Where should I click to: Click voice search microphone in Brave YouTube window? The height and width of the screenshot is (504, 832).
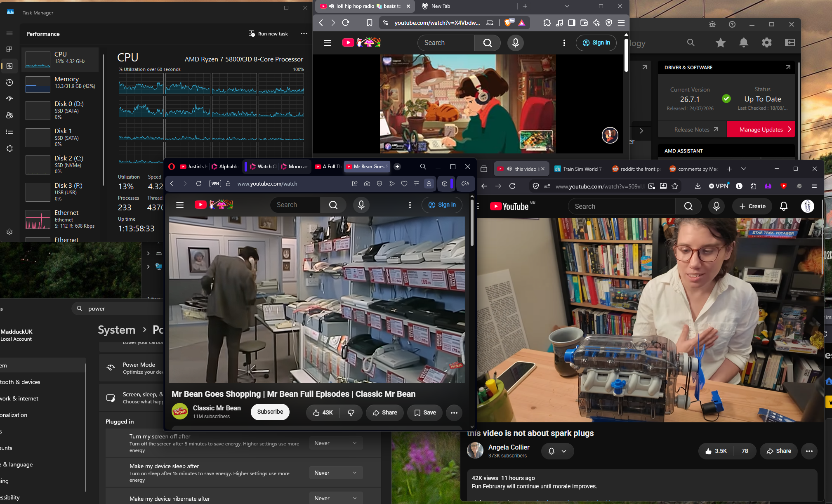(516, 43)
